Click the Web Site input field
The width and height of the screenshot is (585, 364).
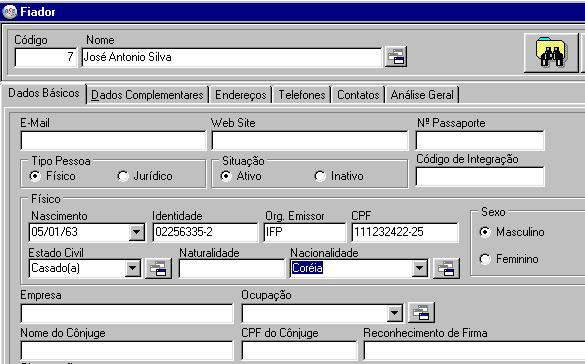pyautogui.click(x=310, y=141)
